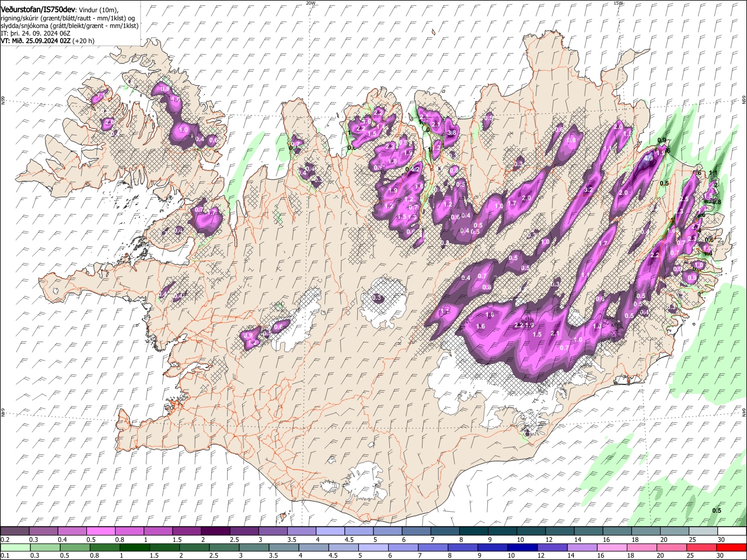Image resolution: width=747 pixels, height=560 pixels.
Task: Click the '2.5' label under the purple scale
Action: tap(234, 540)
